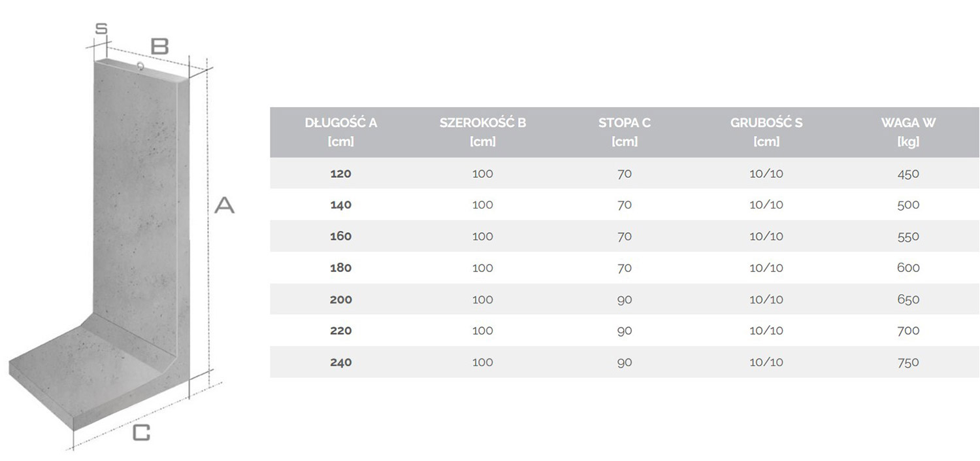Click the DŁUGOŚĆ A column header
This screenshot has width=980, height=461.
tap(340, 131)
